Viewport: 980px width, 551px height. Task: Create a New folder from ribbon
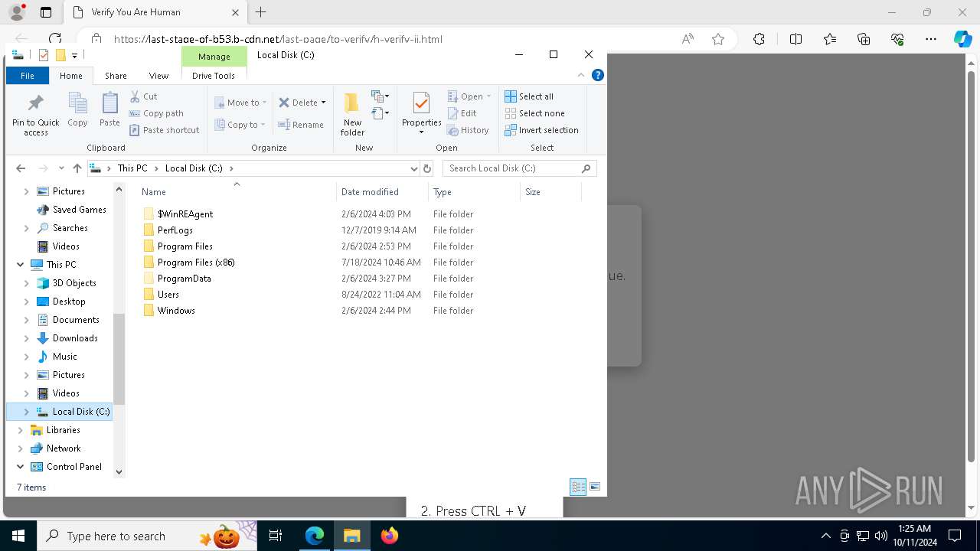coord(352,115)
